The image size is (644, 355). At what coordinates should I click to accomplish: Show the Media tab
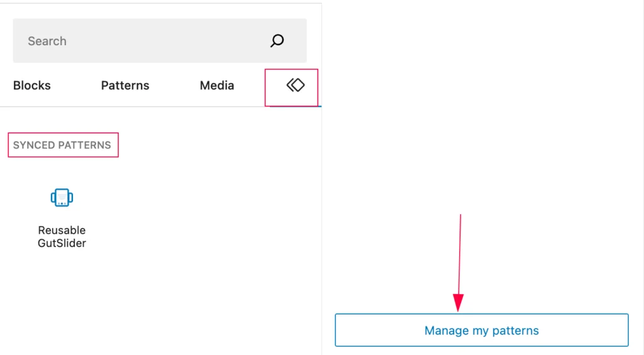(217, 85)
